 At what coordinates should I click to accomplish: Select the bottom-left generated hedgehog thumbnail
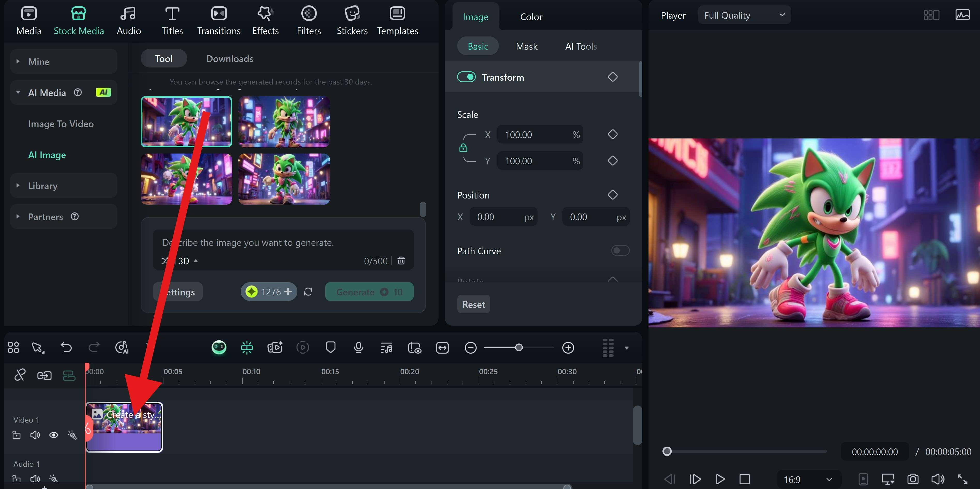tap(186, 179)
